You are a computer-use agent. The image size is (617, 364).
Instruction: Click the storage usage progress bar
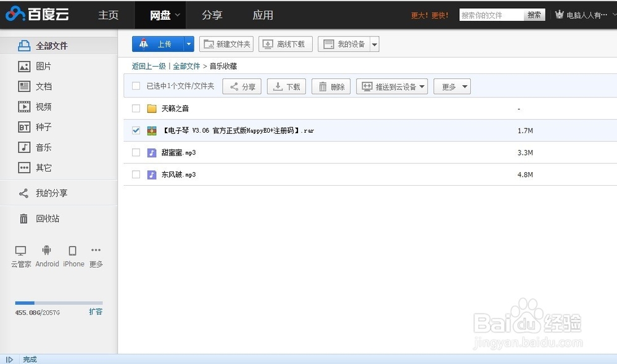click(x=59, y=303)
